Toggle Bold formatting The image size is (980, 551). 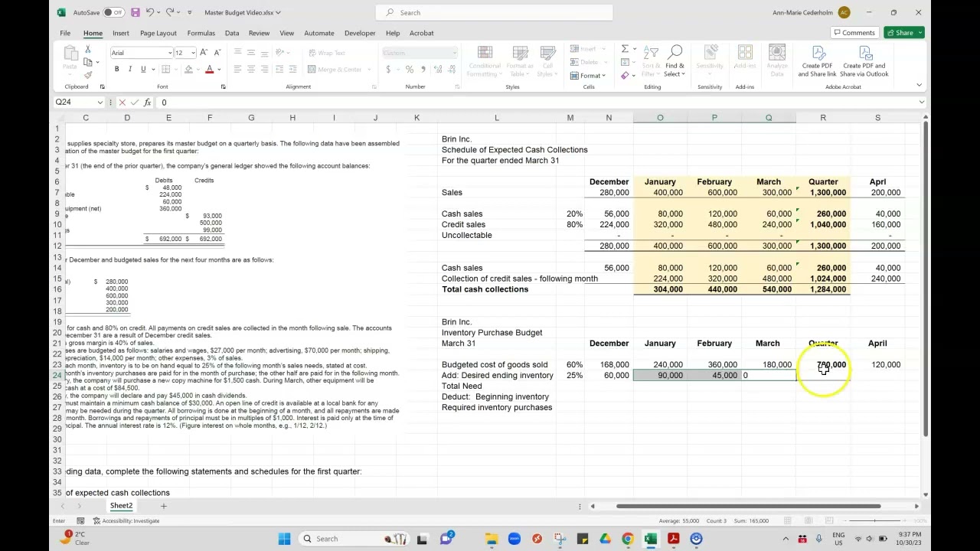(x=116, y=70)
